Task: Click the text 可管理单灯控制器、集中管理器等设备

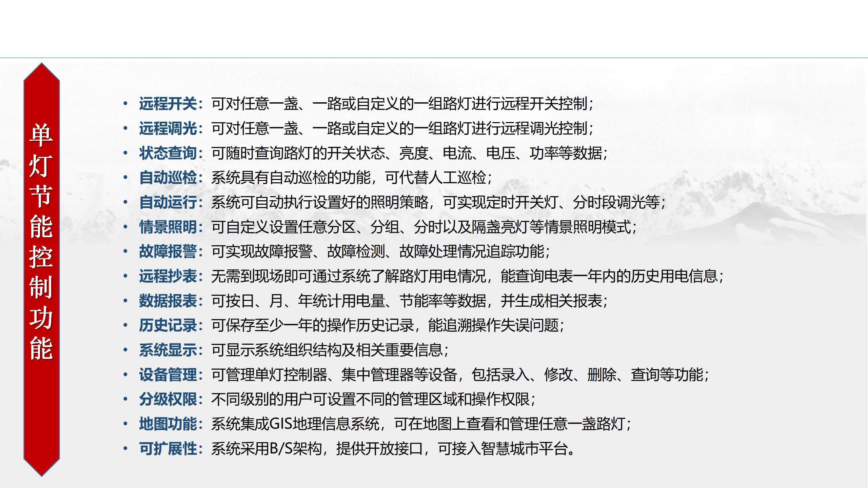Action: (x=334, y=375)
